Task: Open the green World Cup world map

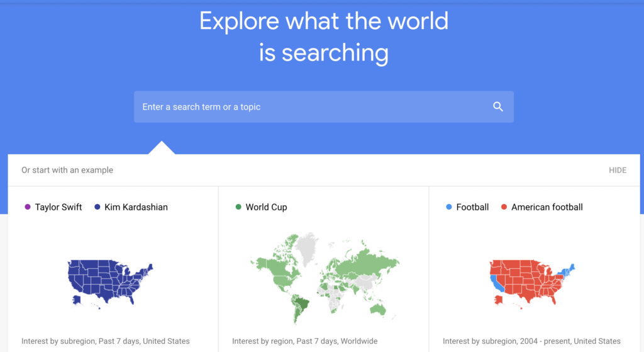Action: click(x=325, y=279)
